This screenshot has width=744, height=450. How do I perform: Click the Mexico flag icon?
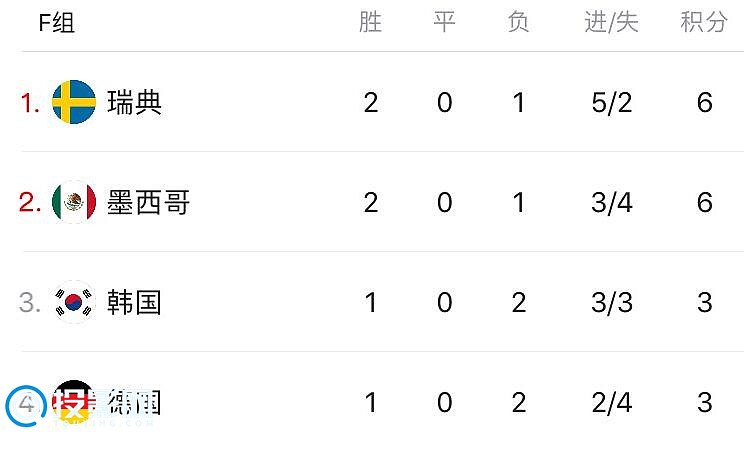click(x=74, y=202)
